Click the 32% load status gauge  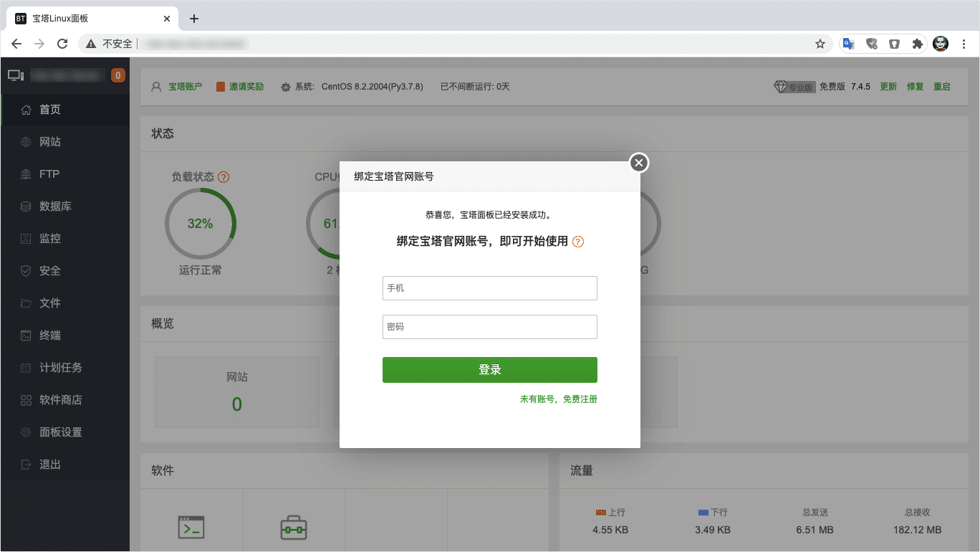[201, 224]
